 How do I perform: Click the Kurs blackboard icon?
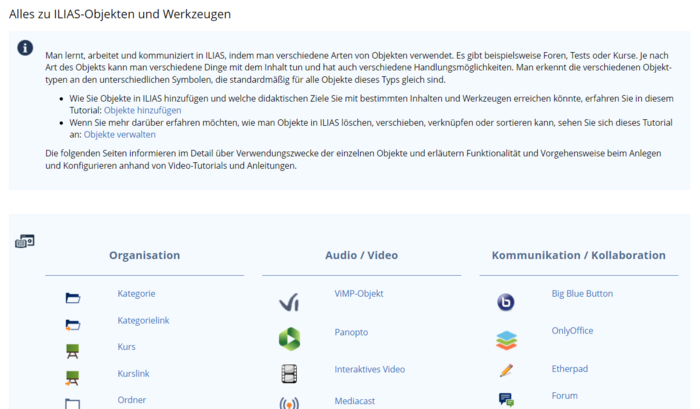tap(72, 351)
